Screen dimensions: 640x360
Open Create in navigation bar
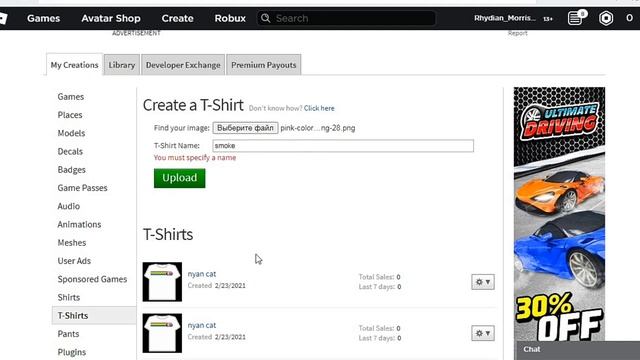point(178,18)
